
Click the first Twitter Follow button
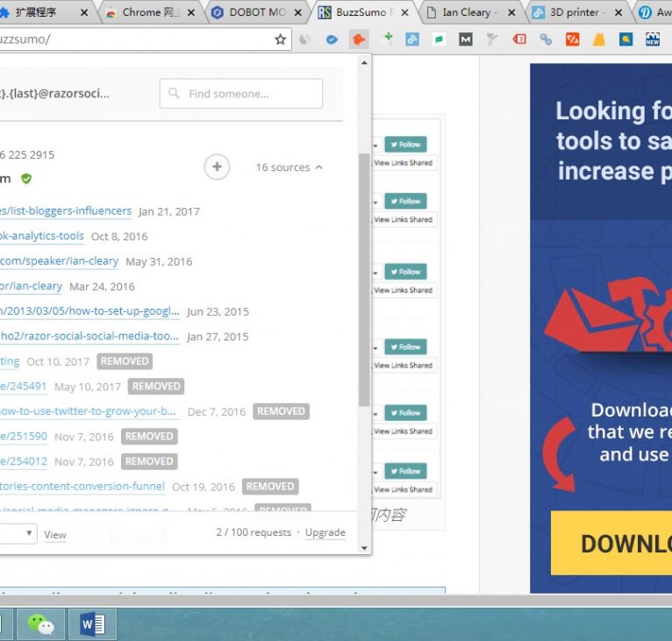click(x=405, y=145)
